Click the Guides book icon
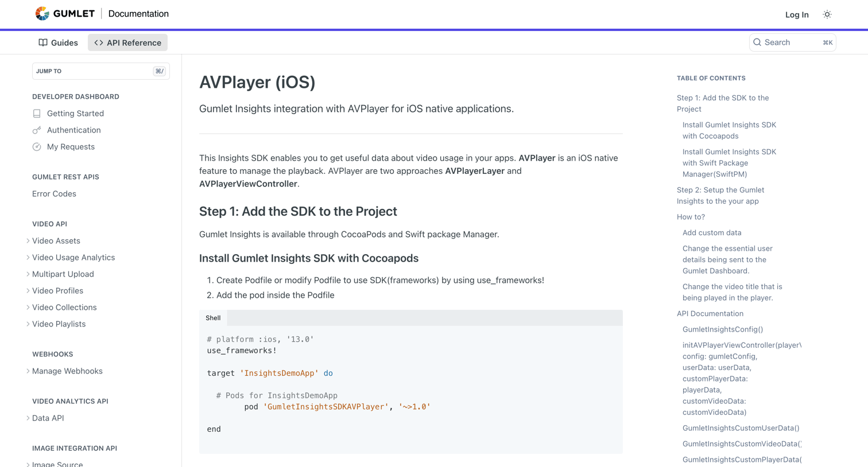Viewport: 868px width, 467px height. (x=43, y=42)
